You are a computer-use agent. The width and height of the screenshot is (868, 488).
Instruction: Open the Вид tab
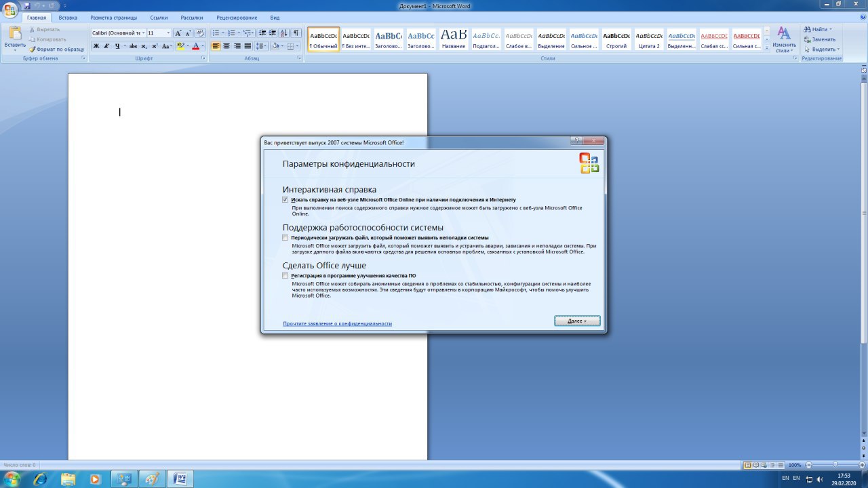pyautogui.click(x=275, y=18)
